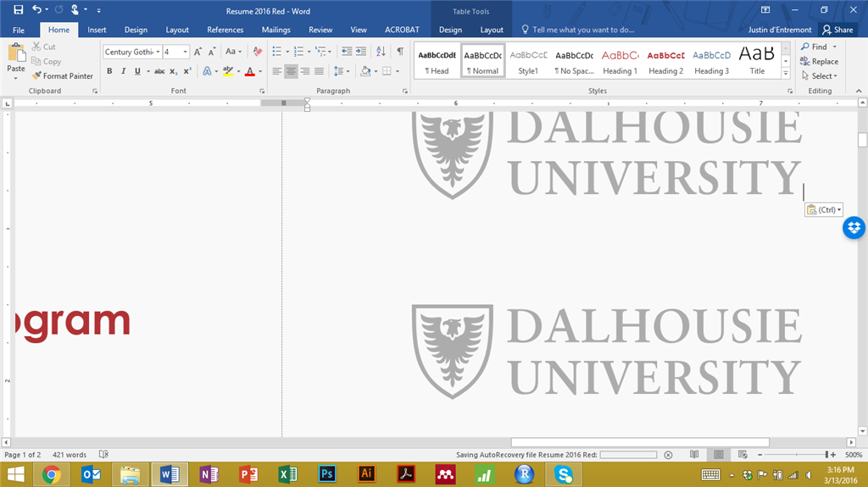Sort the selected text
The height and width of the screenshot is (487, 868).
(x=381, y=51)
